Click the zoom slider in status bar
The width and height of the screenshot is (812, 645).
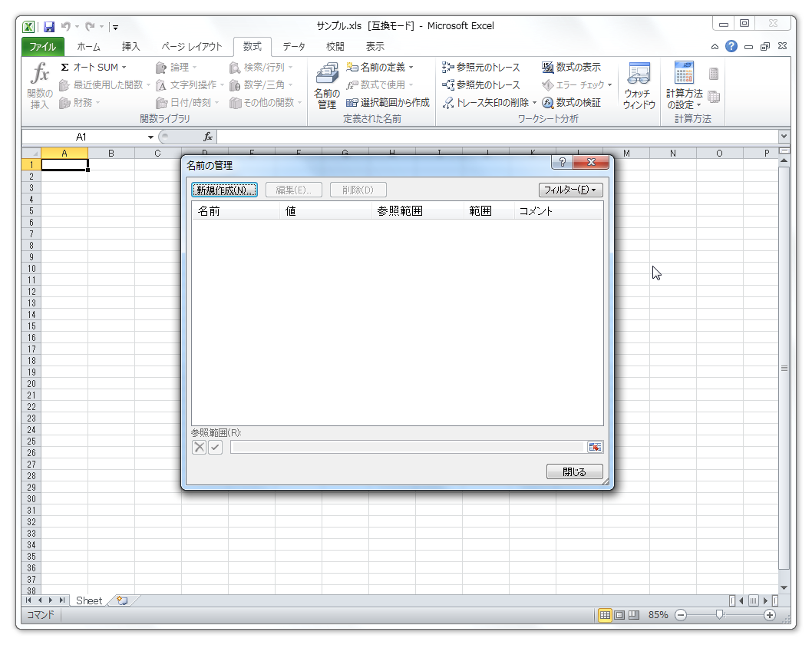[719, 615]
